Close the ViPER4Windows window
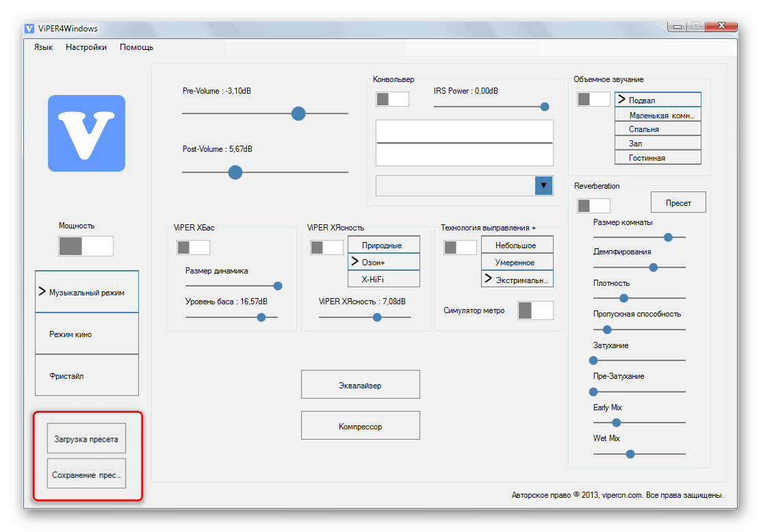Screen dimensions: 761x532 [x=721, y=26]
